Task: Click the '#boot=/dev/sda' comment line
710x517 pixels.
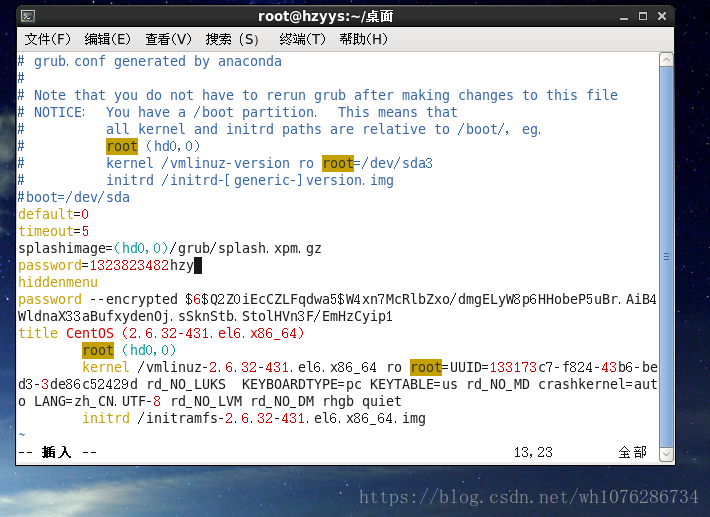Action: 74,197
